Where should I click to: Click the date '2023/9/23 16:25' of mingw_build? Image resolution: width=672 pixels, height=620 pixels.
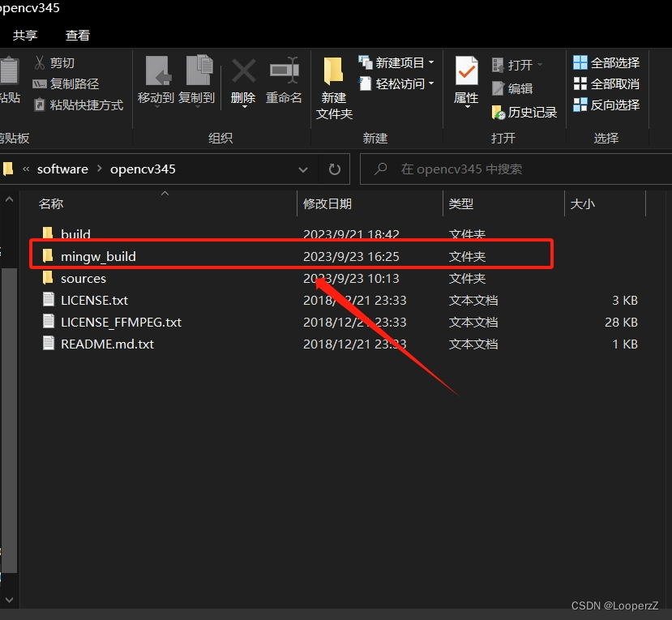point(351,256)
